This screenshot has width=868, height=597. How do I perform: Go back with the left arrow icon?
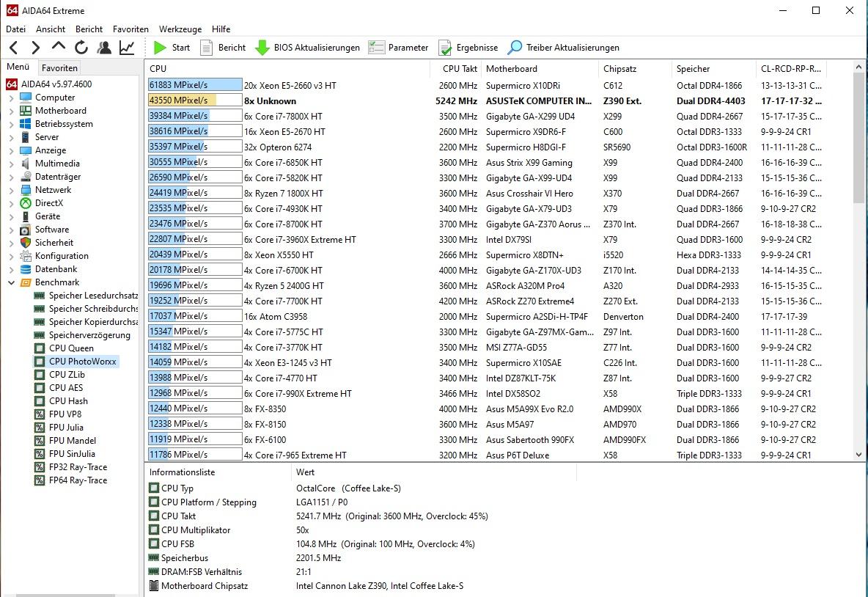14,48
